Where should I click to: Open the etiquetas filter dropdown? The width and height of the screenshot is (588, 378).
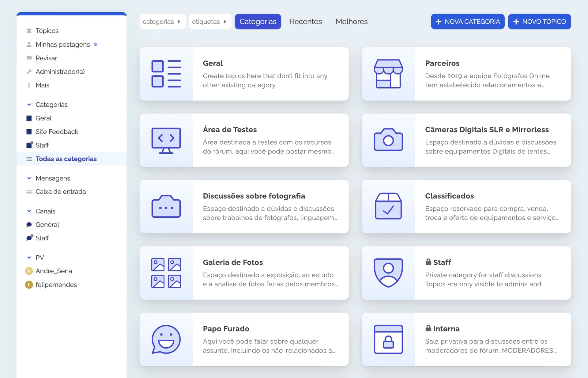click(x=209, y=21)
